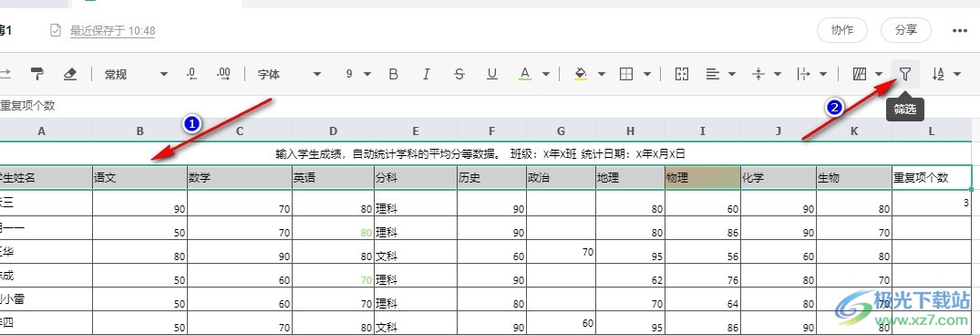Click the 95 cell in 王华's row
This screenshot has width=980, height=335.
tap(631, 252)
